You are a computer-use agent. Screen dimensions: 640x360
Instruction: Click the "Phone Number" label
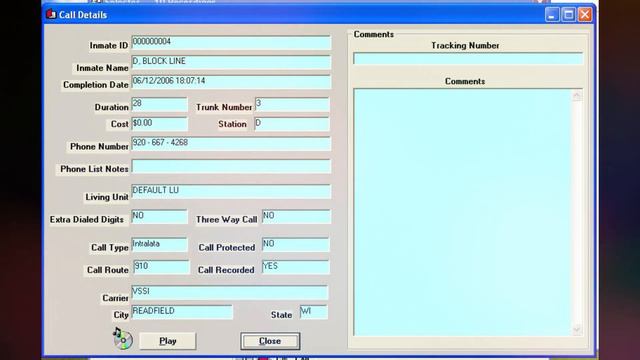click(99, 147)
